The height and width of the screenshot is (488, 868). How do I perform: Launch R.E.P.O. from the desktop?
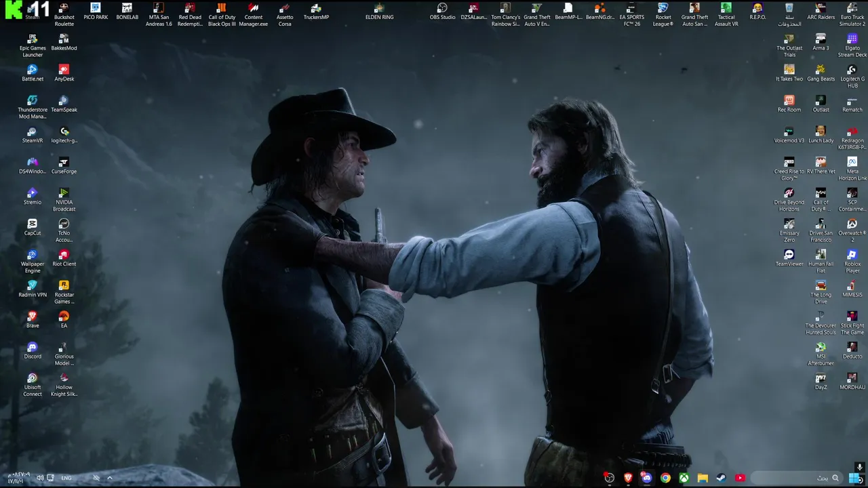coord(757,12)
